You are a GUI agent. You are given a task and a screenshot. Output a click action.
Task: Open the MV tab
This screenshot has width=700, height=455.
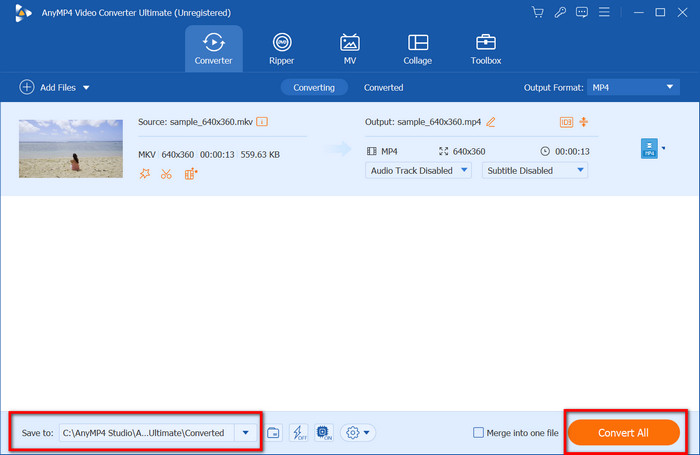click(350, 49)
